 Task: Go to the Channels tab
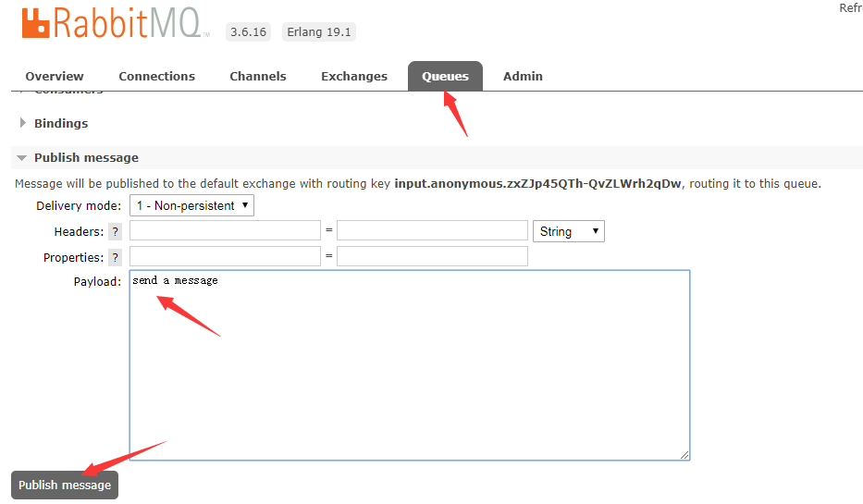tap(257, 77)
